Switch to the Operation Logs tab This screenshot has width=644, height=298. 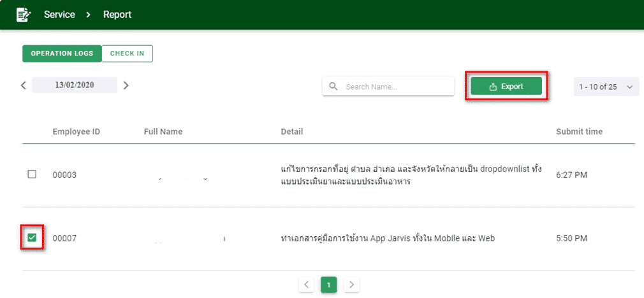(x=62, y=53)
